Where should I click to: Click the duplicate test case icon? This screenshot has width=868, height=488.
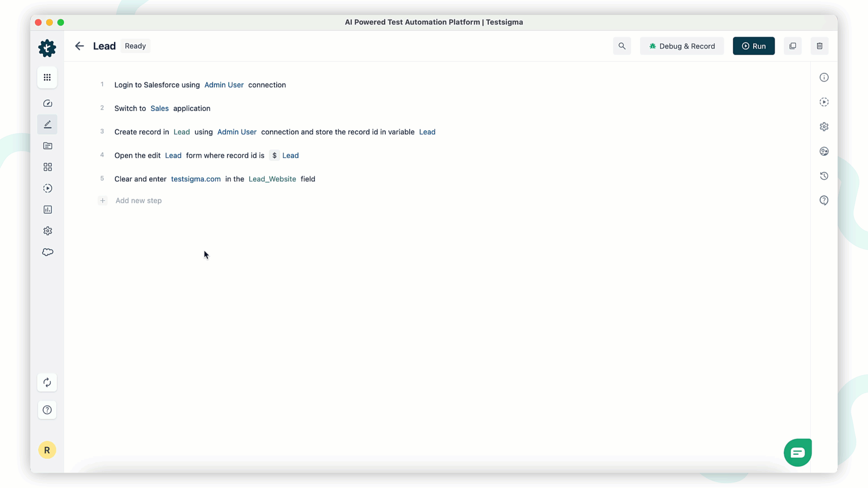click(793, 46)
